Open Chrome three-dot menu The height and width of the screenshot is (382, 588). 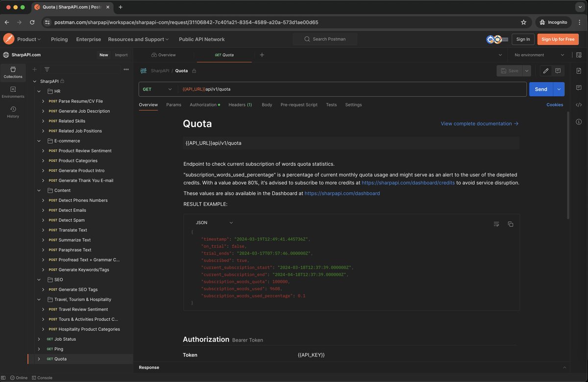pyautogui.click(x=579, y=22)
